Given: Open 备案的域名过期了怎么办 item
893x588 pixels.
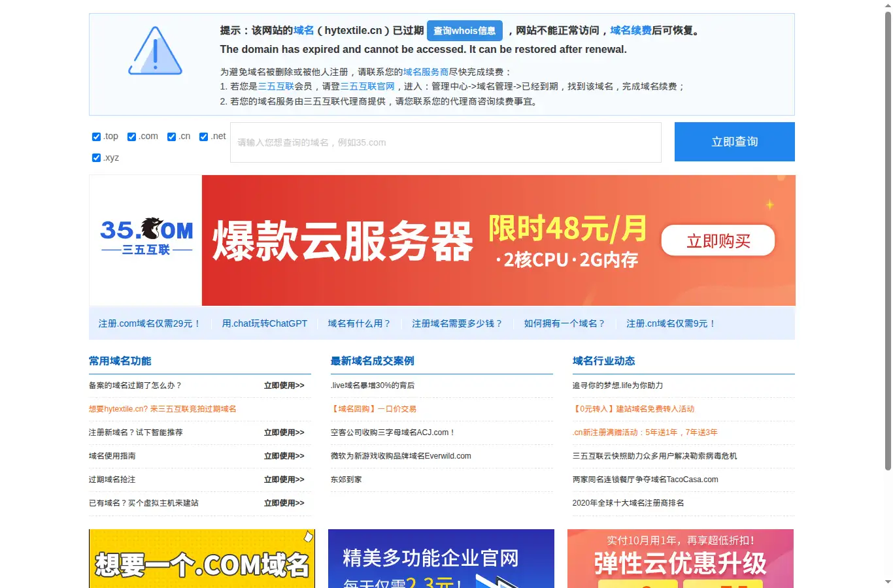Looking at the screenshot, I should [x=135, y=385].
